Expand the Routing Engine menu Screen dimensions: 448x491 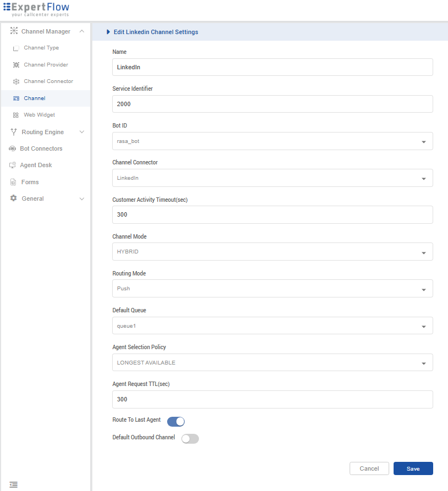pos(81,132)
